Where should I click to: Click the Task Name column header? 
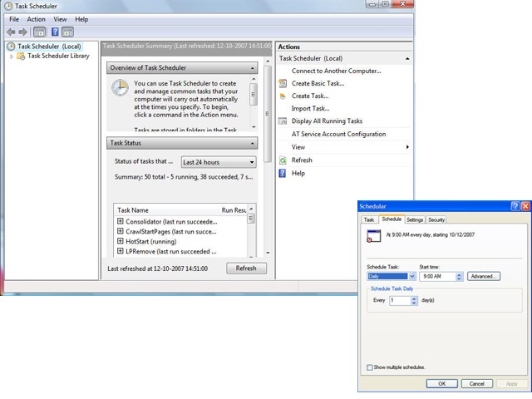(x=167, y=210)
